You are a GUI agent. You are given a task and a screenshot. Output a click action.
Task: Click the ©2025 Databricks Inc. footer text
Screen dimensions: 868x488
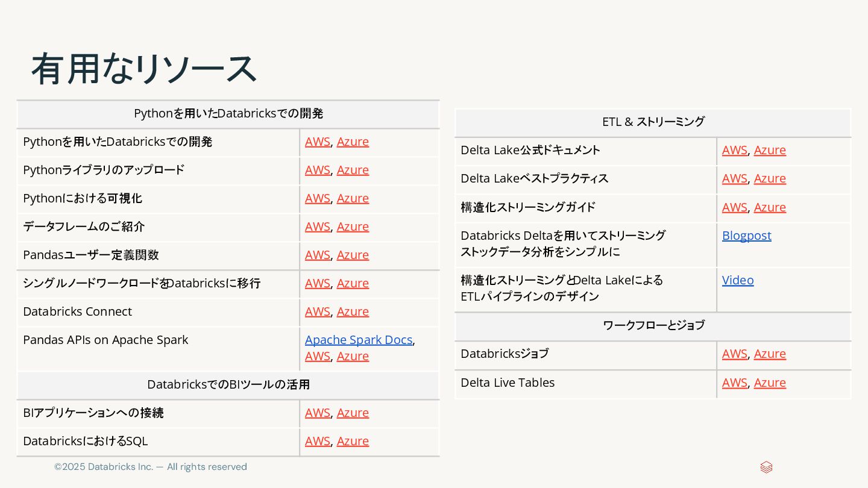151,467
